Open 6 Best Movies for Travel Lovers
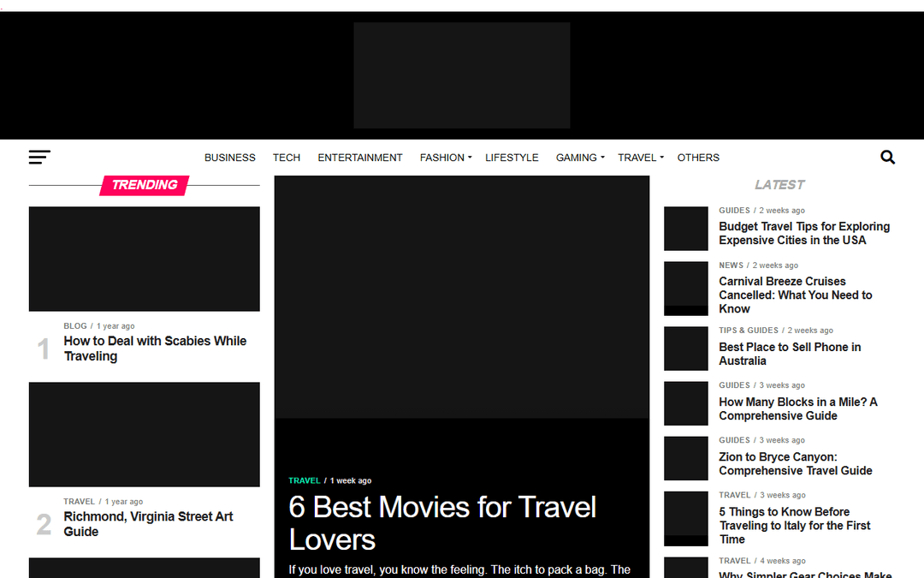The height and width of the screenshot is (578, 924). coord(442,523)
